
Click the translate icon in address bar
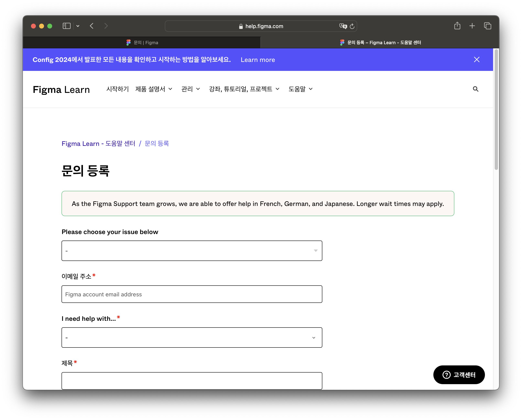coord(343,26)
